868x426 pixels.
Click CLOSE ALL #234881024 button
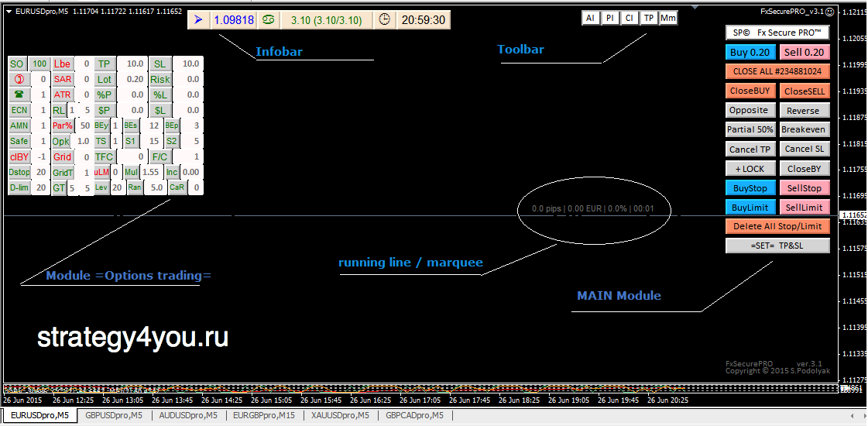point(777,71)
